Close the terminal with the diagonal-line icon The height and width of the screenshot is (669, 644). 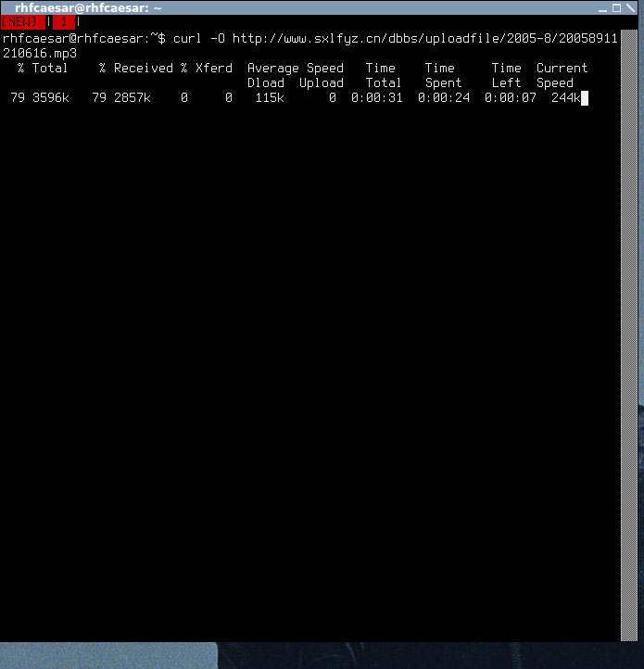[x=631, y=8]
